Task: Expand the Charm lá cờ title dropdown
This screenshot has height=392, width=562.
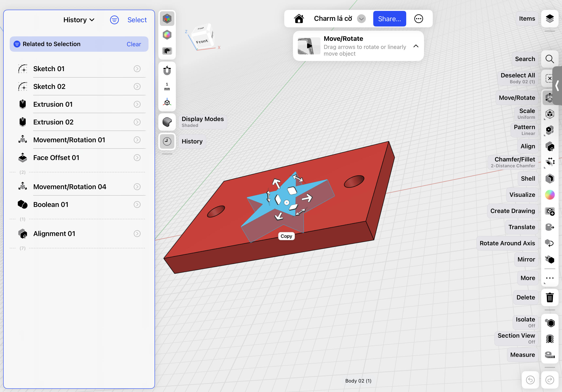Action: tap(361, 19)
